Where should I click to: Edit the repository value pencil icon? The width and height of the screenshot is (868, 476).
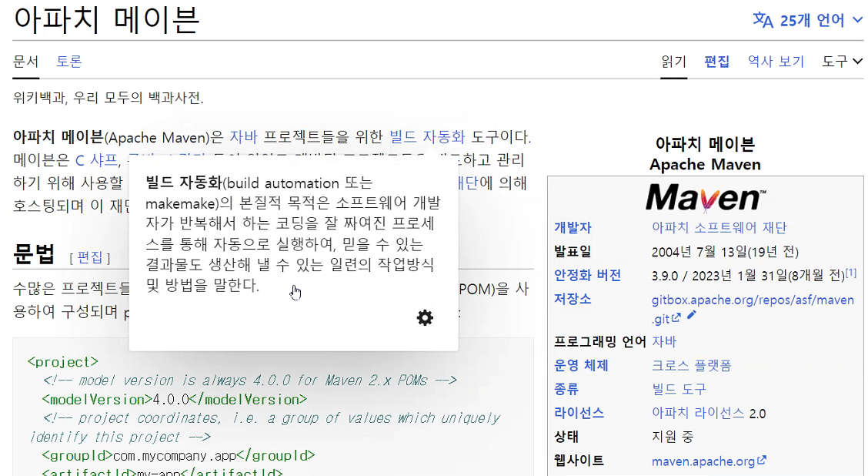pos(691,315)
